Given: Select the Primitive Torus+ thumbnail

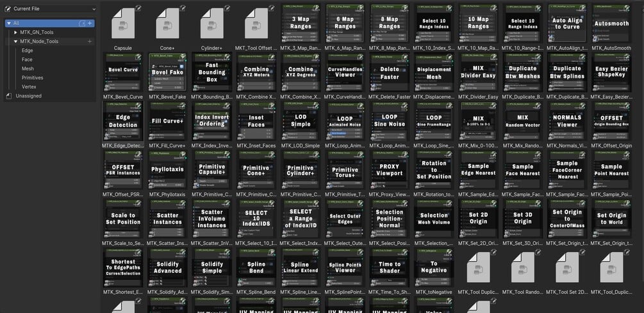Looking at the screenshot, I should point(345,170).
